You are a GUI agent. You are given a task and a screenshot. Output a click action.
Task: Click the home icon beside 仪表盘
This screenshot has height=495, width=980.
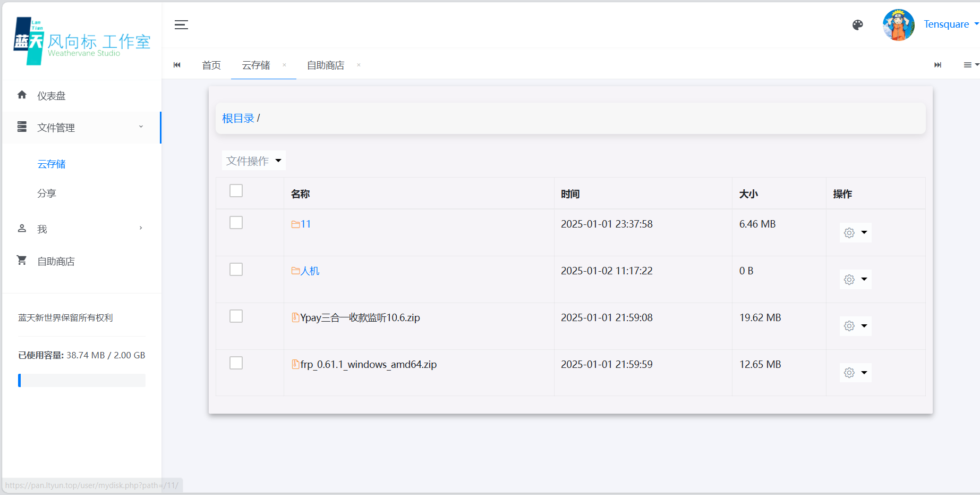(x=22, y=95)
